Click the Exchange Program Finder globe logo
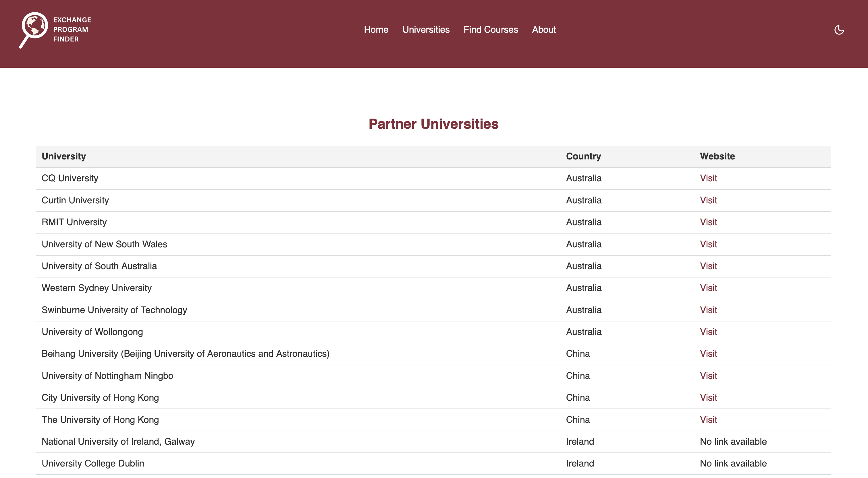Screen dimensions: 868x478 coord(34,28)
